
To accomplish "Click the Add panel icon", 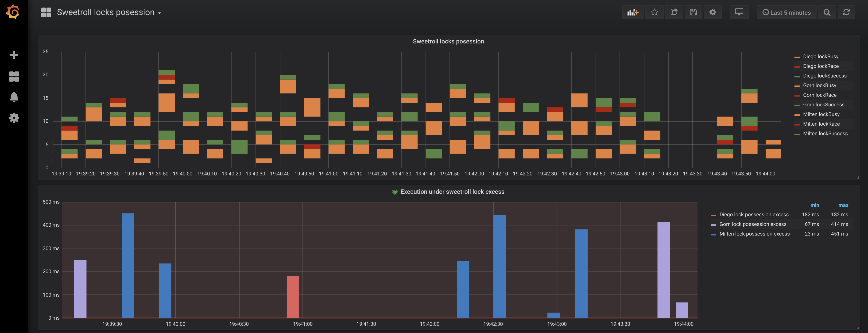I will [632, 12].
